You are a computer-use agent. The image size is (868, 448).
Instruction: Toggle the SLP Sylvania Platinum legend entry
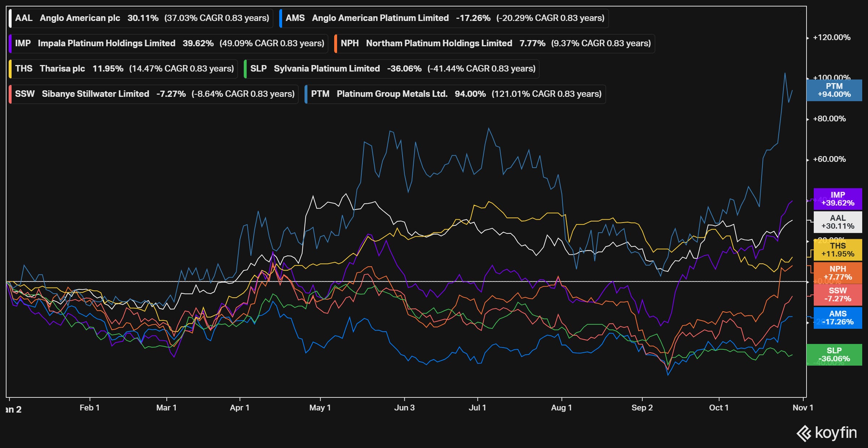tap(392, 69)
